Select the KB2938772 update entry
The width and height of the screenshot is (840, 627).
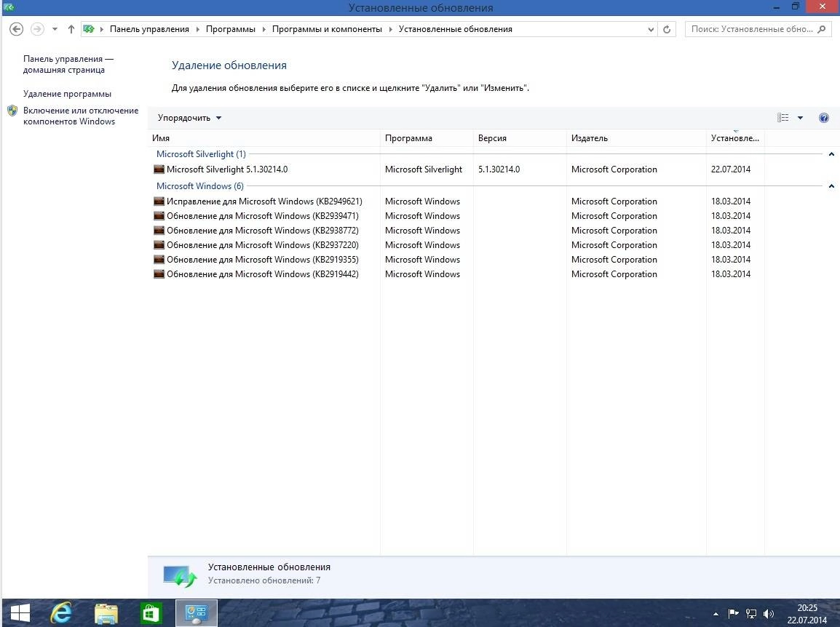pyautogui.click(x=263, y=231)
